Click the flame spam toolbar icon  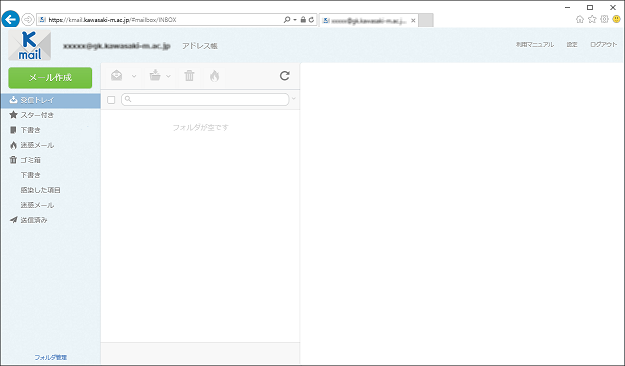click(x=214, y=76)
